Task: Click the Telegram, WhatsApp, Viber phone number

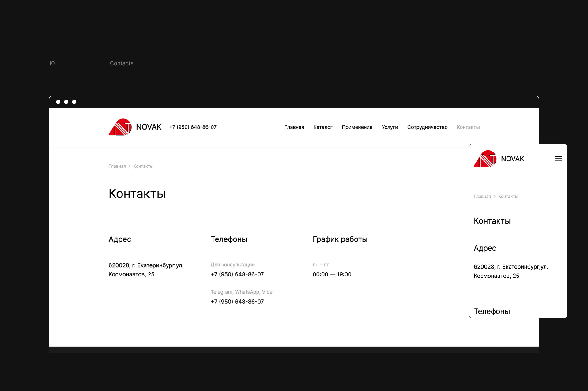Action: pyautogui.click(x=237, y=302)
